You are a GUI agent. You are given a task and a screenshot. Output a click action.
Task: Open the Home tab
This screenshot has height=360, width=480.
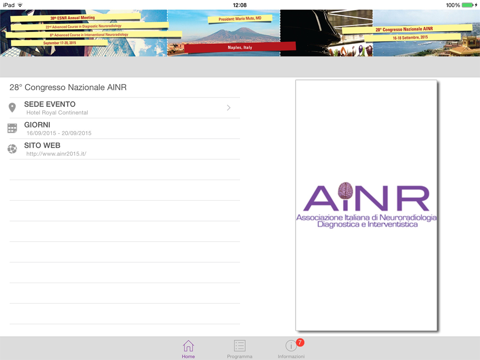pyautogui.click(x=188, y=349)
